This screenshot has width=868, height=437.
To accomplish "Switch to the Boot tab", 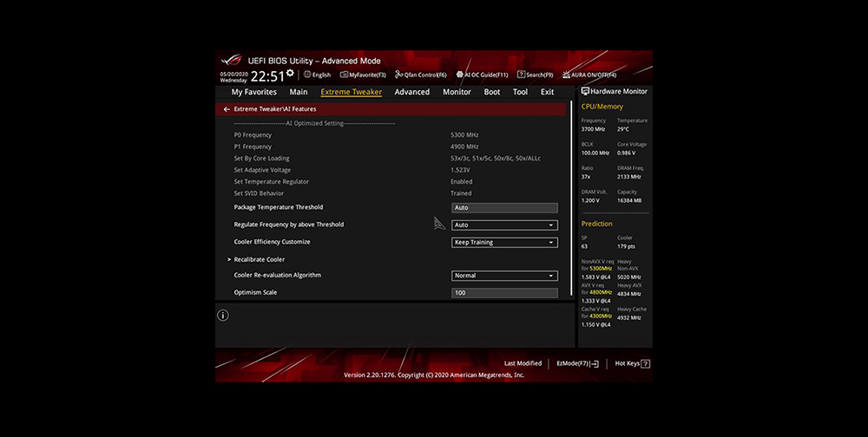I will pos(492,92).
